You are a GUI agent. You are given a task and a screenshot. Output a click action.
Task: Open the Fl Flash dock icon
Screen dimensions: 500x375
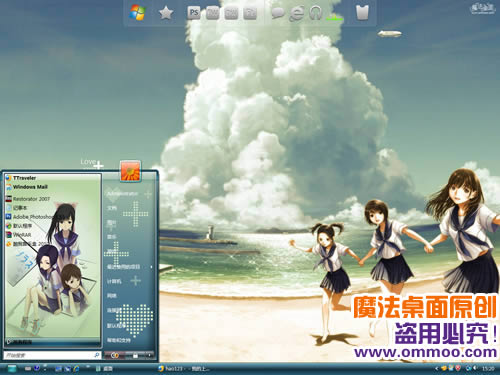point(250,13)
